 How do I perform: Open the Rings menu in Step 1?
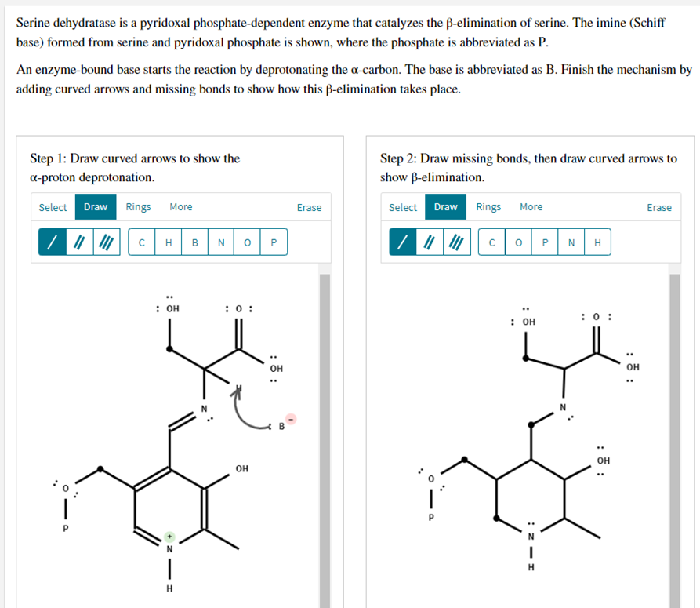[x=138, y=206]
